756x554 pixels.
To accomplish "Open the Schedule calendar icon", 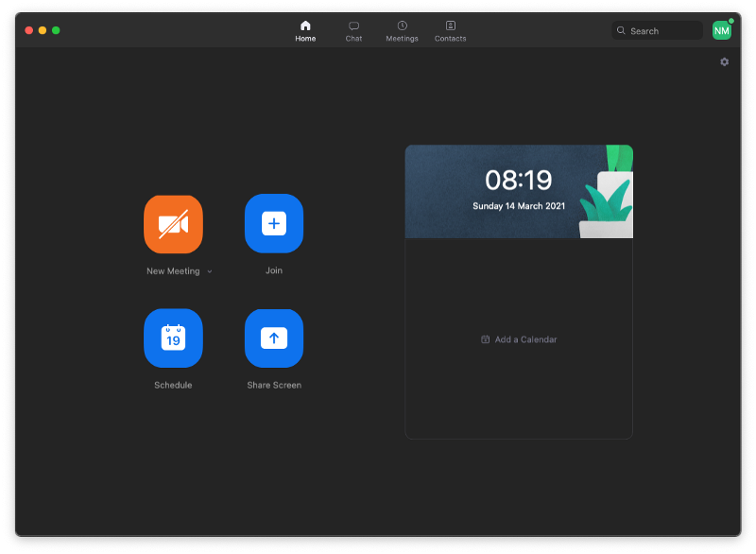I will tap(173, 338).
